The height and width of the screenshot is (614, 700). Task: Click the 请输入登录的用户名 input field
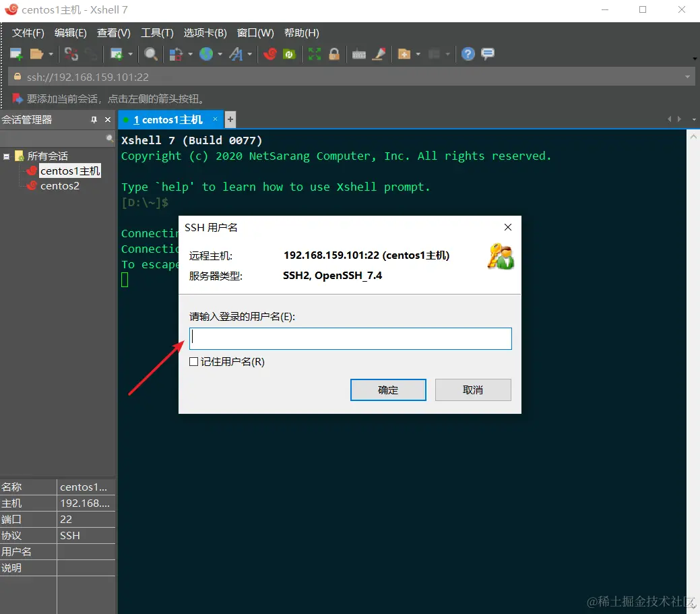pos(350,338)
